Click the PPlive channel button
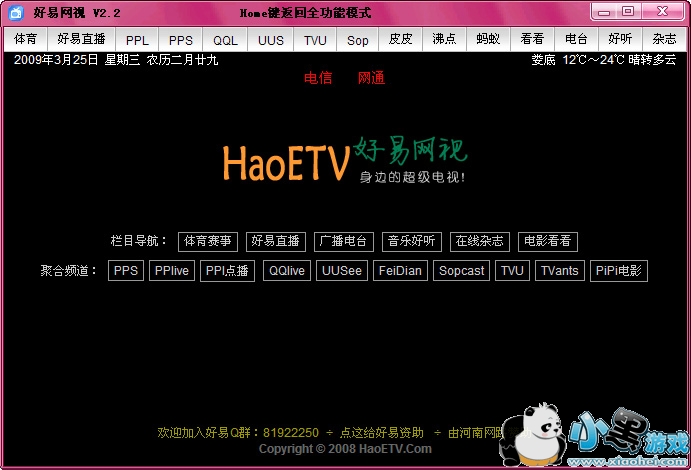Viewport: 691px width, 470px height. [172, 270]
